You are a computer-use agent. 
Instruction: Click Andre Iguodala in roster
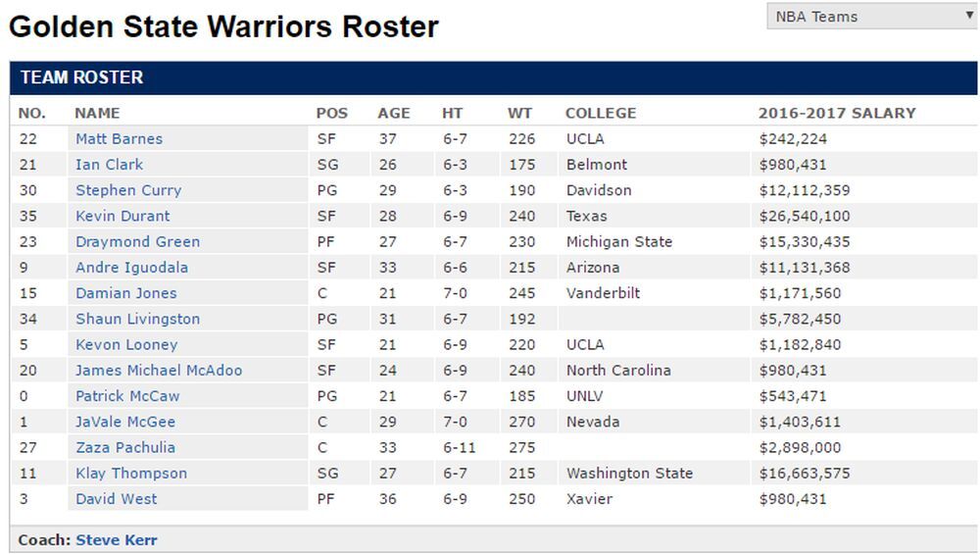click(x=131, y=268)
